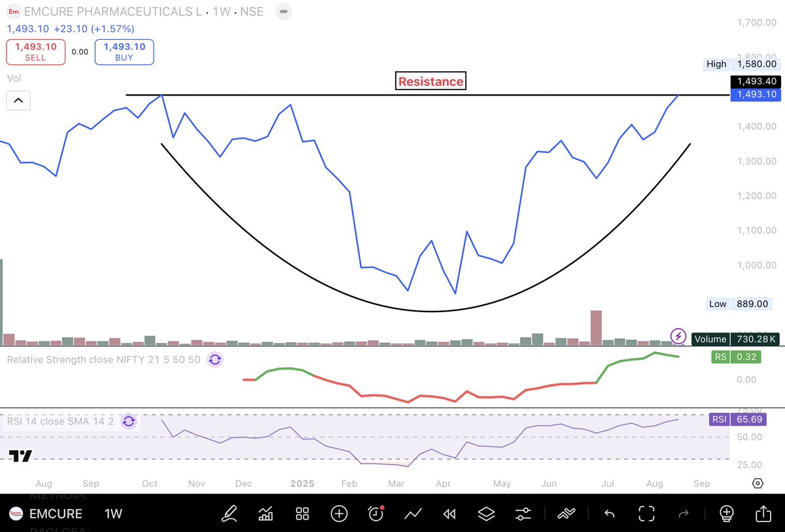The image size is (785, 532).
Task: Open object tree layers icon
Action: (x=486, y=514)
